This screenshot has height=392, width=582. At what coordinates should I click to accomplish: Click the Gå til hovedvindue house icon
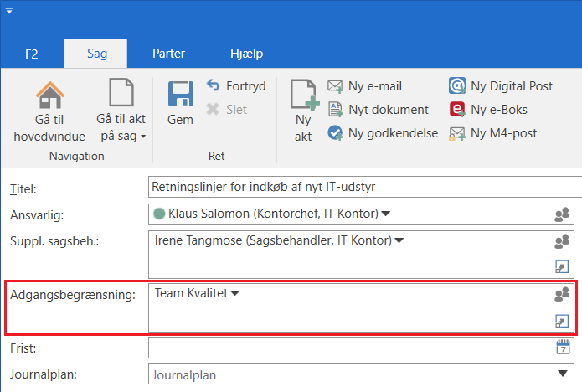[49, 95]
